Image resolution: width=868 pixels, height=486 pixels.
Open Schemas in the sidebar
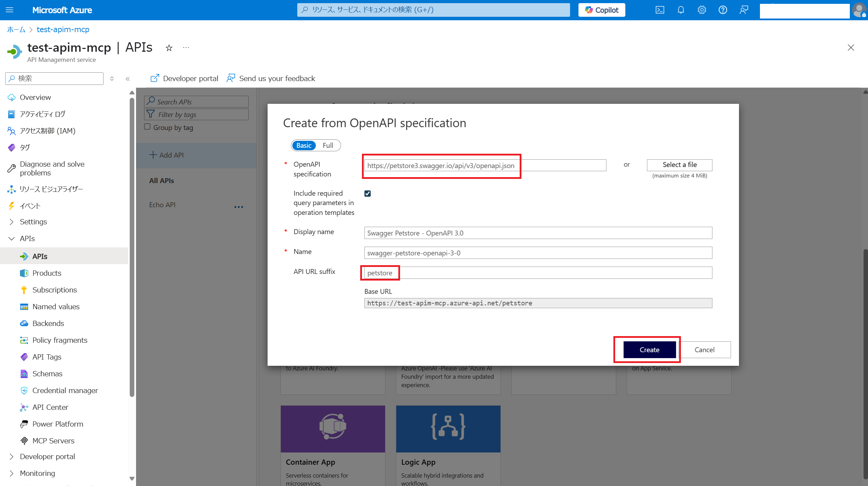coord(47,373)
